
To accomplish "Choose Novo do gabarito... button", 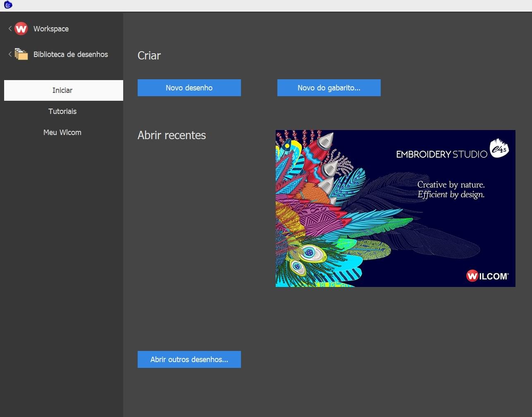I will (329, 88).
